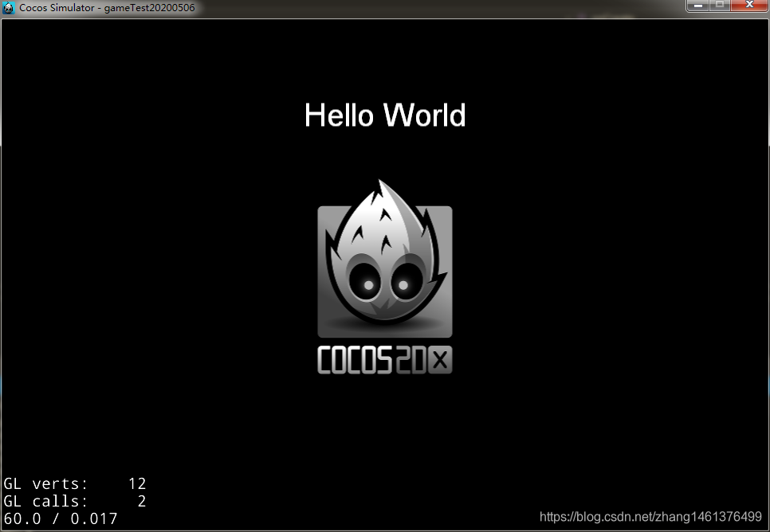Screen dimensions: 770x532
Task: Click the maximize button in title bar
Action: (x=720, y=5)
